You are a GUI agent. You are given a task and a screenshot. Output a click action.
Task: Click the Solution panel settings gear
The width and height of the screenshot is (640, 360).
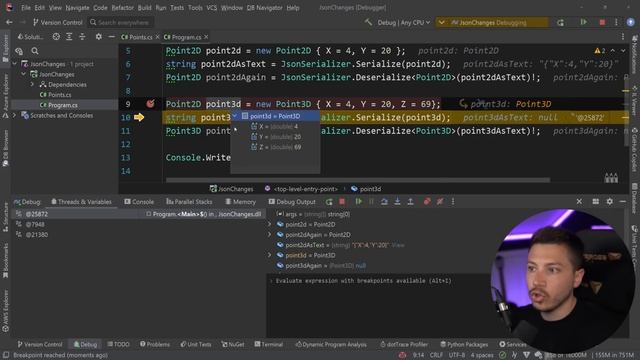[98, 37]
